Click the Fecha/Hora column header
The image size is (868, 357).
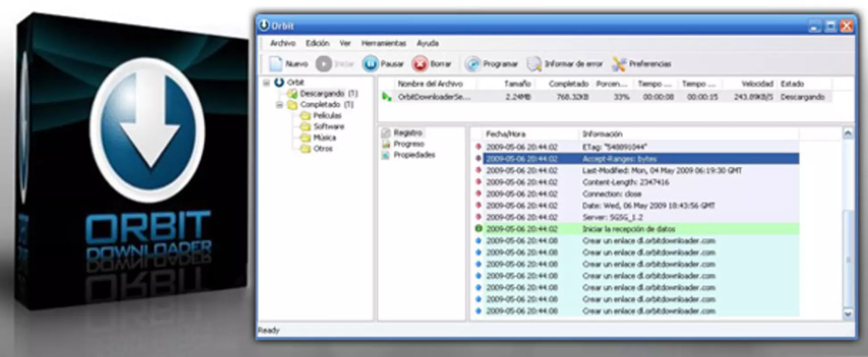pyautogui.click(x=506, y=134)
